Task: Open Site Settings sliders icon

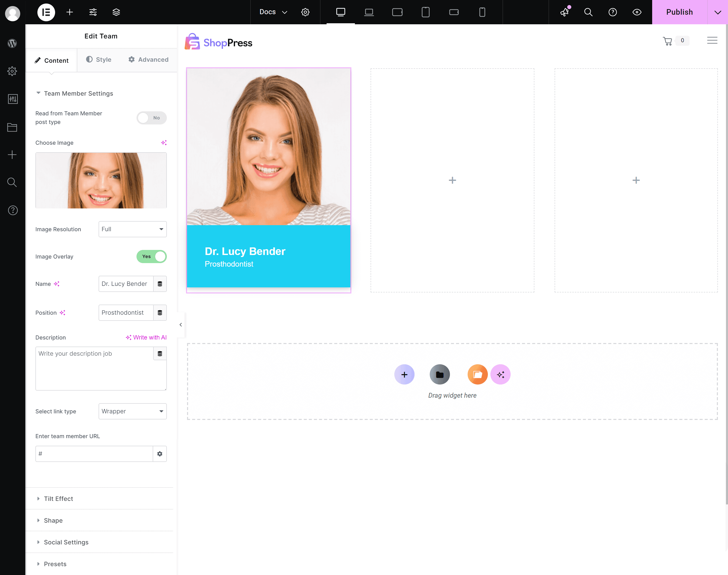Action: tap(93, 12)
